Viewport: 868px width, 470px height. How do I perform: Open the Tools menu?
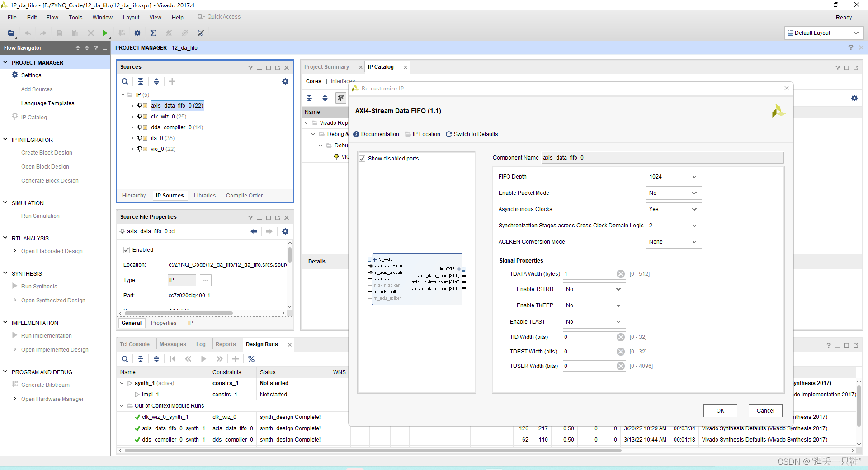75,18
